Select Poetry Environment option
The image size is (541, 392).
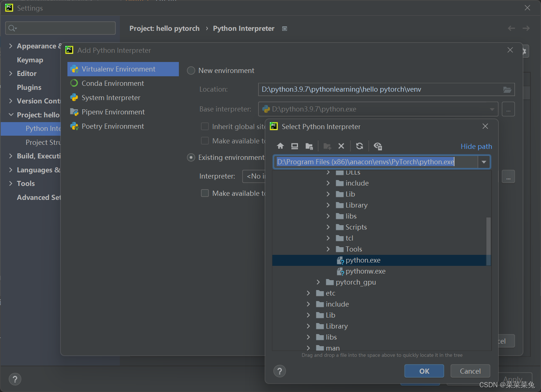point(123,126)
